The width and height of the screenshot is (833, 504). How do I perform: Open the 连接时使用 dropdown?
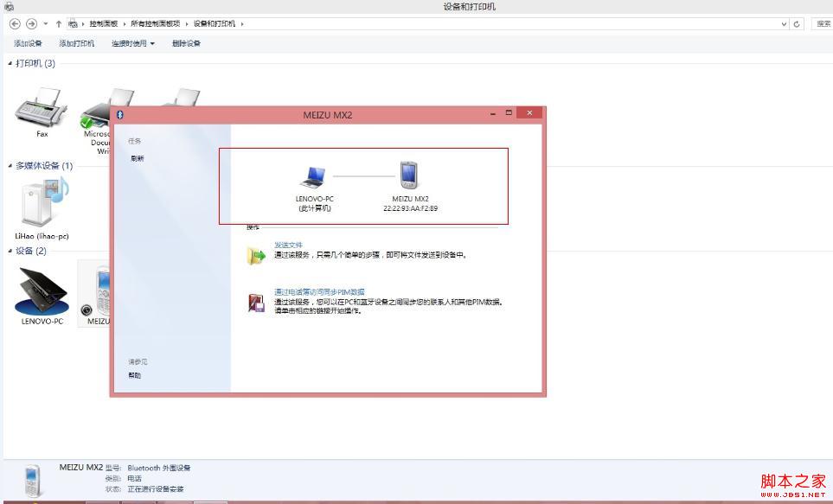tap(133, 43)
